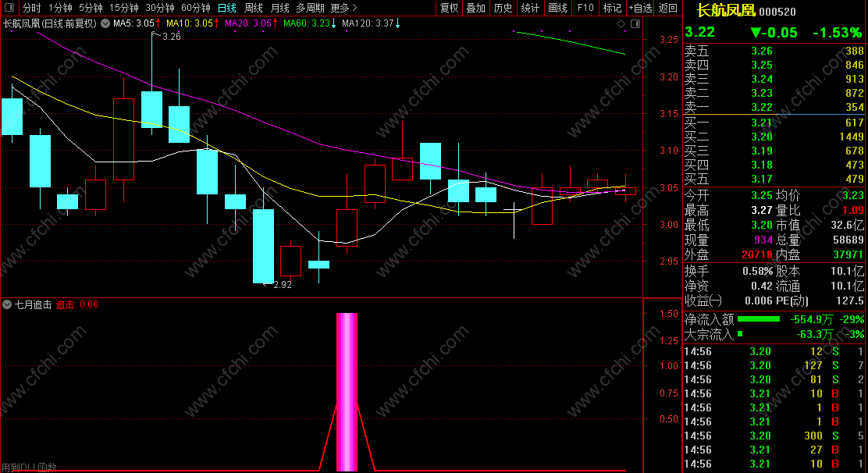Open MA settings via circled arrow icon
This screenshot has height=473, width=868.
pyautogui.click(x=105, y=23)
